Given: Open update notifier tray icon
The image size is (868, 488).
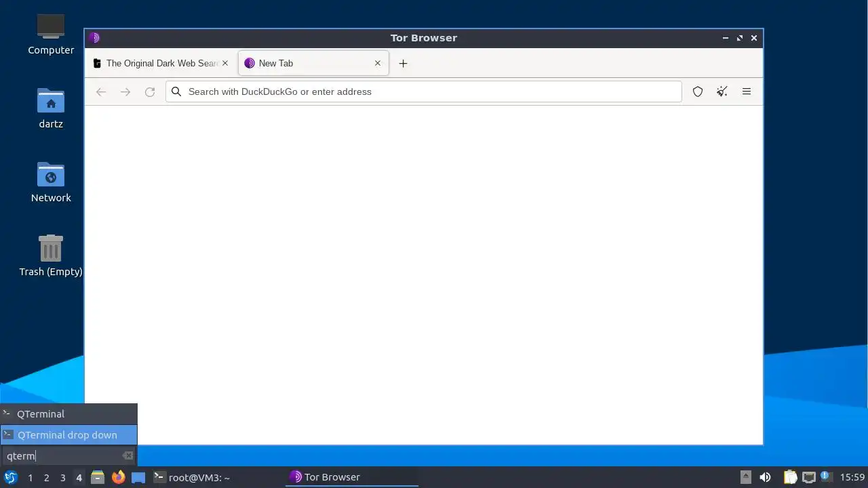Looking at the screenshot, I should (x=825, y=476).
